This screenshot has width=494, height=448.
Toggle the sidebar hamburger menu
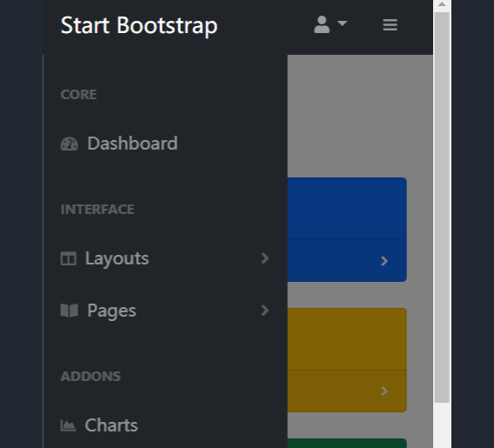[x=390, y=25]
